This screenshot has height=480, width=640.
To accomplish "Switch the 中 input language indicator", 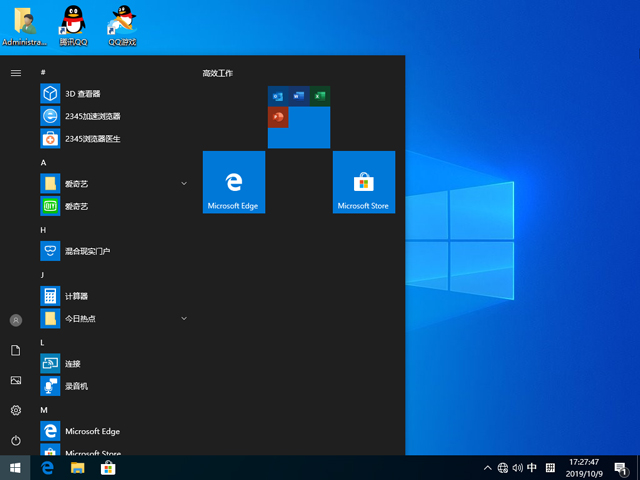I will point(532,467).
